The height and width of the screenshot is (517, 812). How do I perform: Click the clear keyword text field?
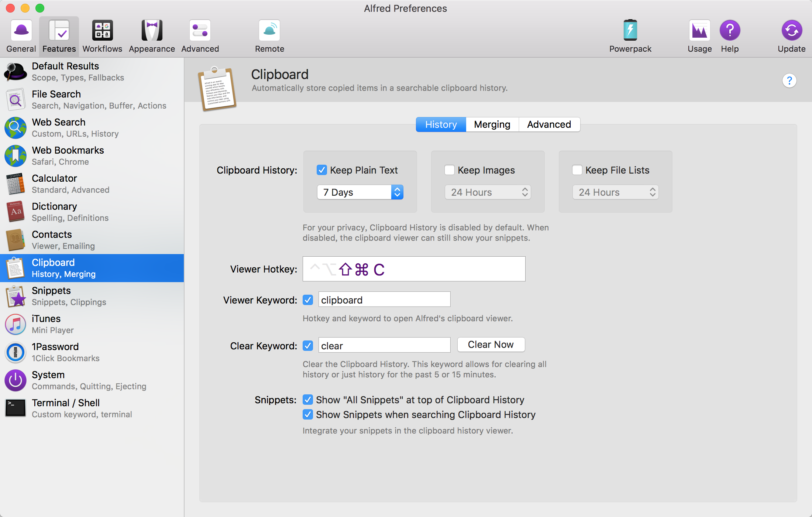pyautogui.click(x=384, y=345)
